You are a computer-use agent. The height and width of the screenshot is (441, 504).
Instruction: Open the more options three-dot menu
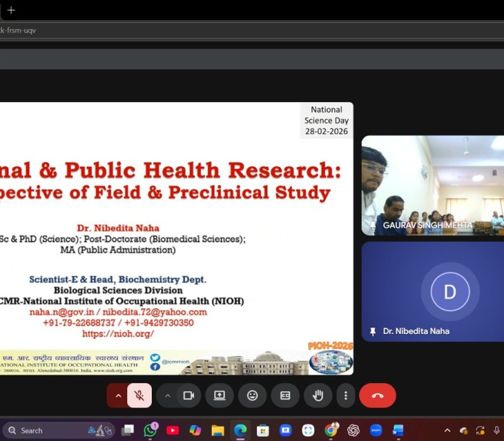pos(345,396)
